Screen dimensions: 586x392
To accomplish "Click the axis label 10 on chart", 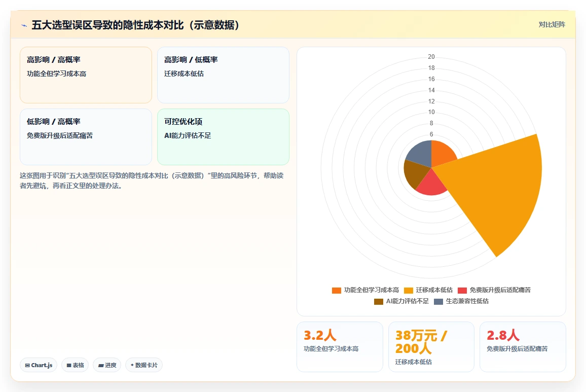I will [x=431, y=112].
